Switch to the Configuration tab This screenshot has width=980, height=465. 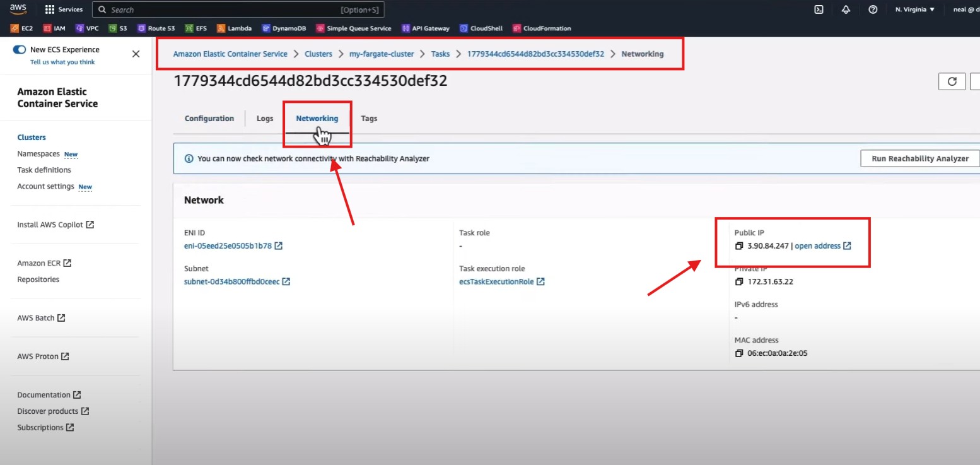tap(209, 119)
